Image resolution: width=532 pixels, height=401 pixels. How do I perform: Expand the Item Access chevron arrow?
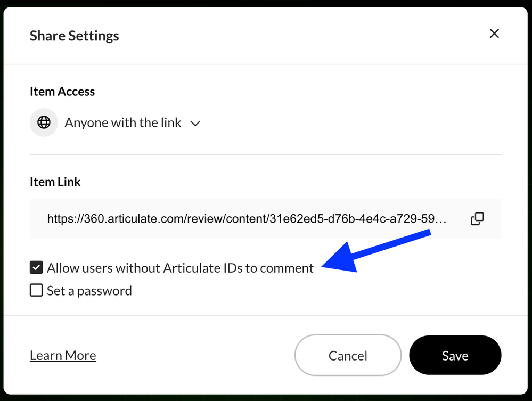195,124
